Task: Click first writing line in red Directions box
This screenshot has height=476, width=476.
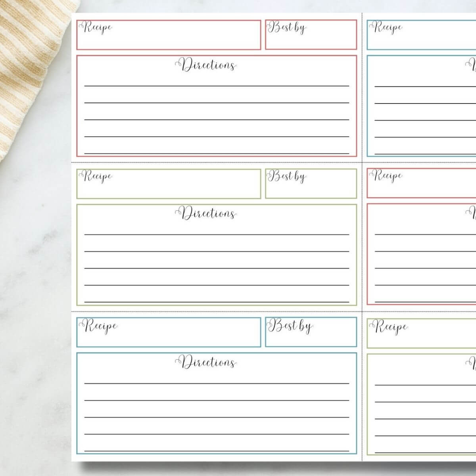Action: pos(217,85)
